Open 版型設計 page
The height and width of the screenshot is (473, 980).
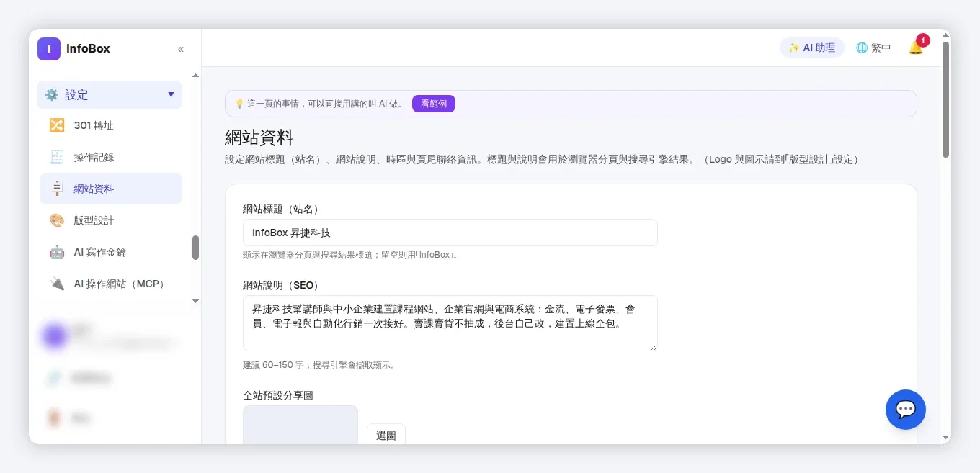(111, 220)
